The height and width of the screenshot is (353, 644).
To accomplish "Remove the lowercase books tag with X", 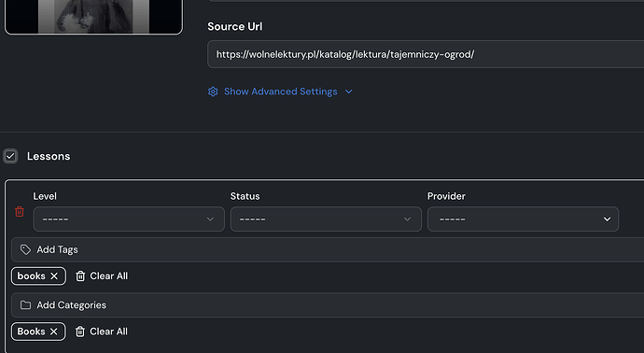I will (x=54, y=276).
